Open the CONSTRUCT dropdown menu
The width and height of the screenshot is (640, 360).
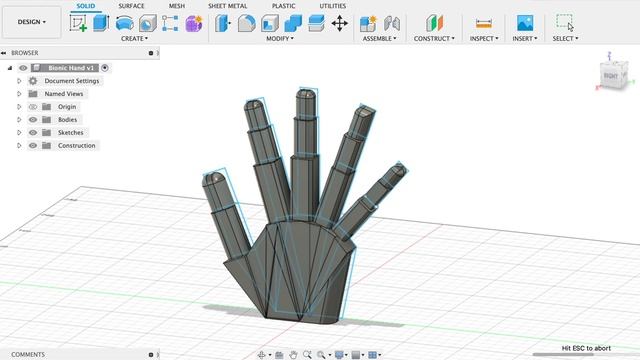point(434,38)
